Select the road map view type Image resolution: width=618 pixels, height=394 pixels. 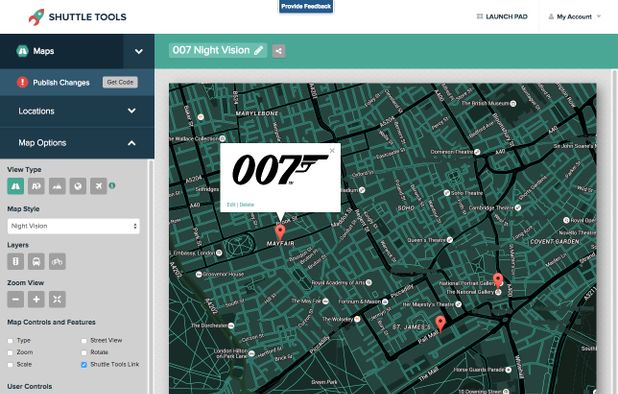pos(15,186)
